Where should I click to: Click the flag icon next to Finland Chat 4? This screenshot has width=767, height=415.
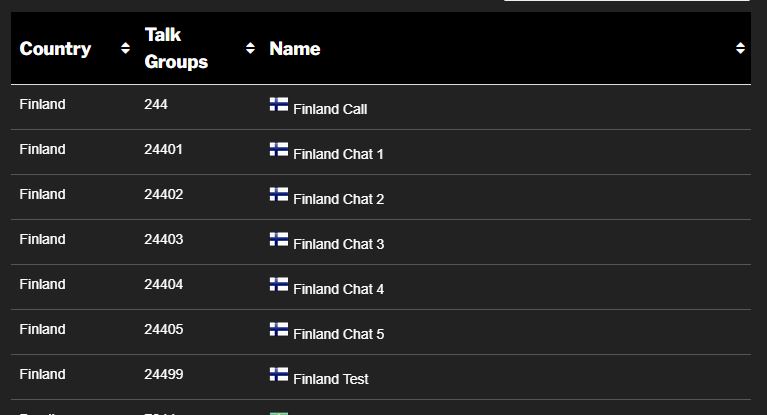[279, 284]
